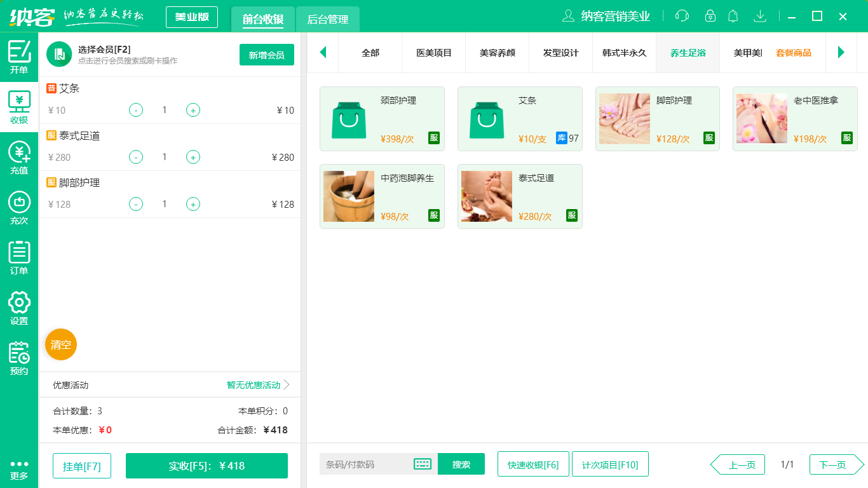Select the 医美项目 category tab
Viewport: 868px width, 488px height.
pos(434,53)
